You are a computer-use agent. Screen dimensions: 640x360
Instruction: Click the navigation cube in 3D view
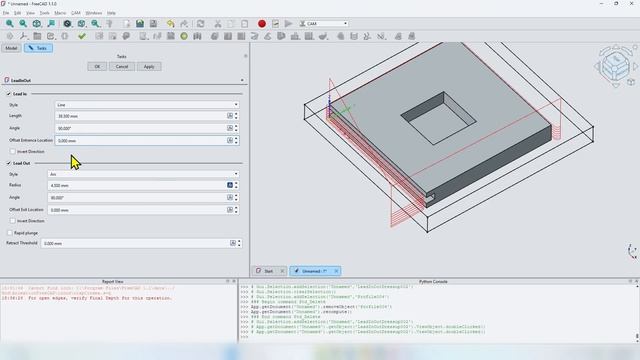pyautogui.click(x=616, y=65)
